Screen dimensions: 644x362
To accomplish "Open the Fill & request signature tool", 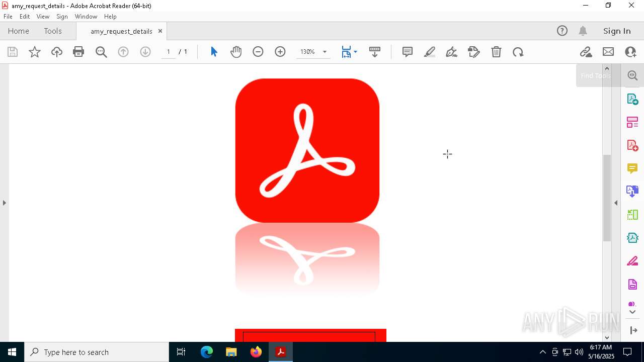I will pos(474,52).
